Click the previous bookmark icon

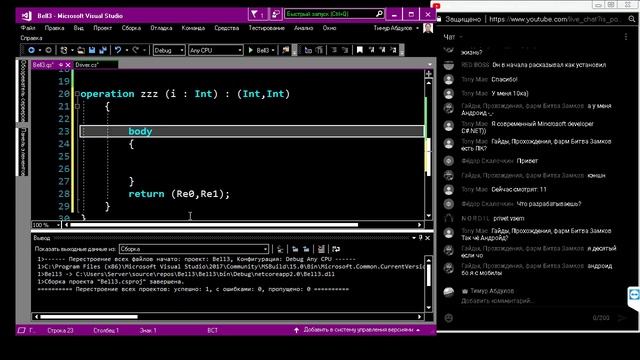pos(371,50)
